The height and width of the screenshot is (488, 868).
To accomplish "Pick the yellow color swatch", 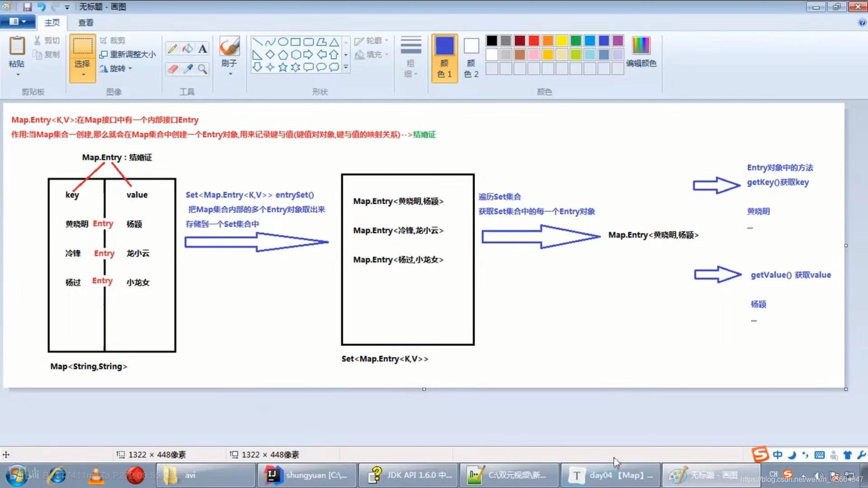I will point(562,41).
